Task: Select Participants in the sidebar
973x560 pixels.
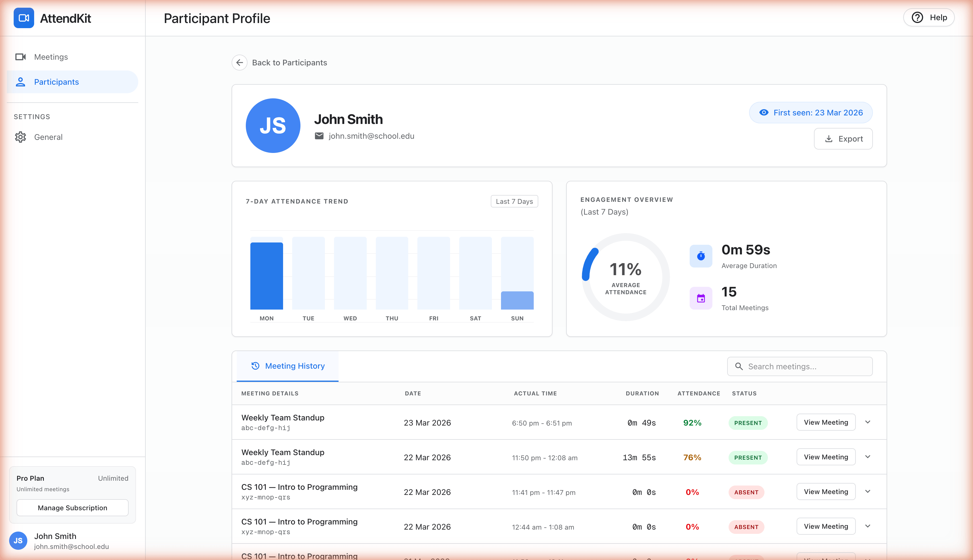Action: point(72,82)
